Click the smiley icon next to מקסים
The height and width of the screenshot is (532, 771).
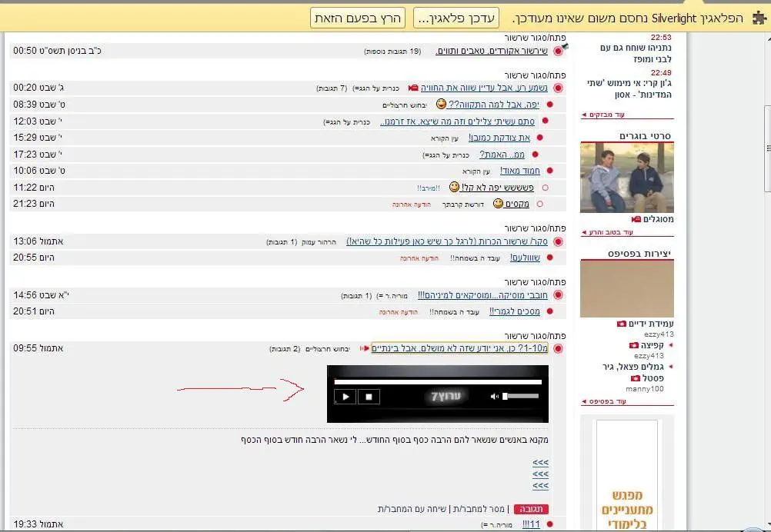(498, 204)
